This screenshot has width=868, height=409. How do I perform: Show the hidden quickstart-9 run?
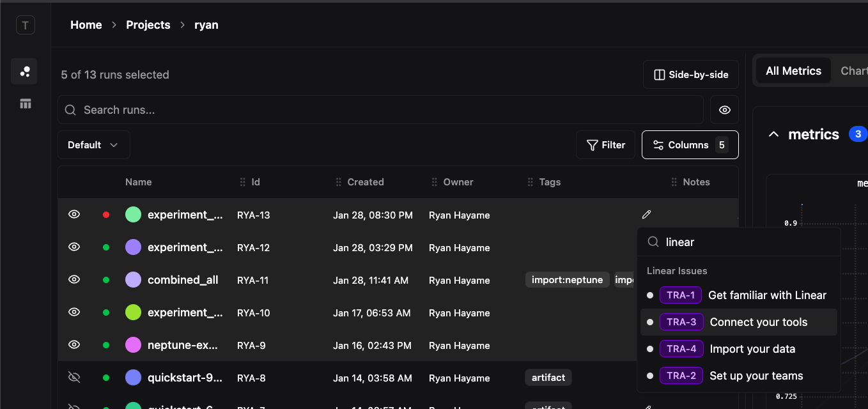coord(74,377)
